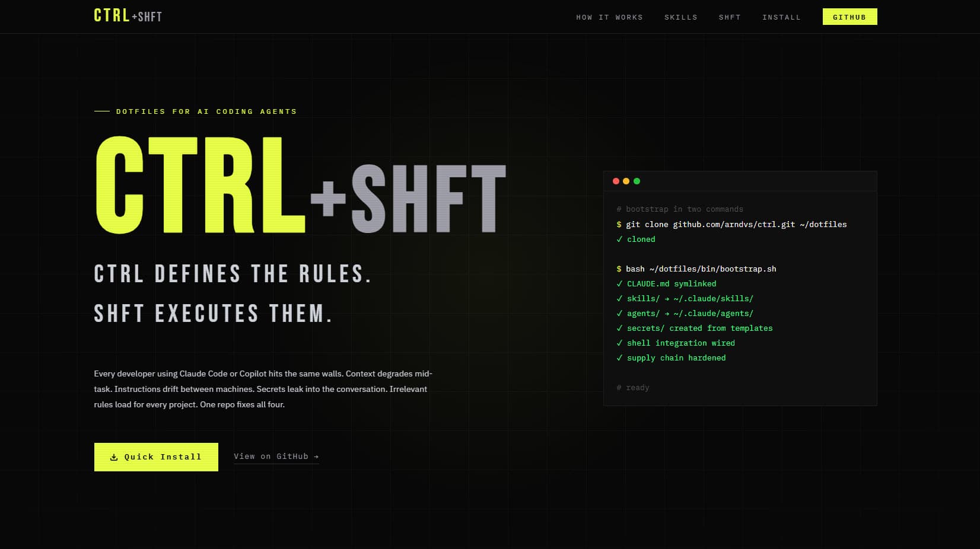Click the checkmark next to supply chain hardened
Screen dimensions: 980x549
tap(619, 358)
